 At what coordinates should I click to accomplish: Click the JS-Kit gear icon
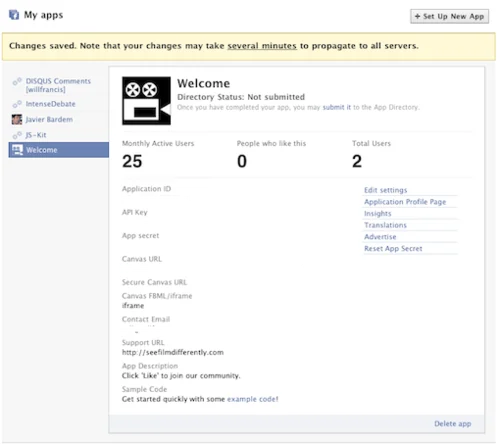17,135
